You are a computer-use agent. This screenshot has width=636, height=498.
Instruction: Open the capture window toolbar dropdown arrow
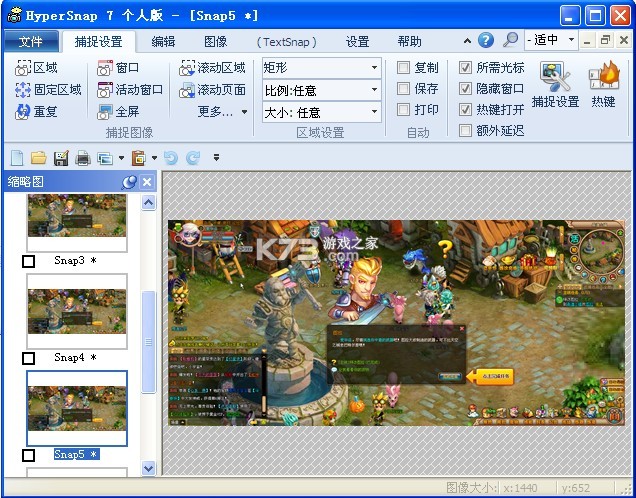121,158
